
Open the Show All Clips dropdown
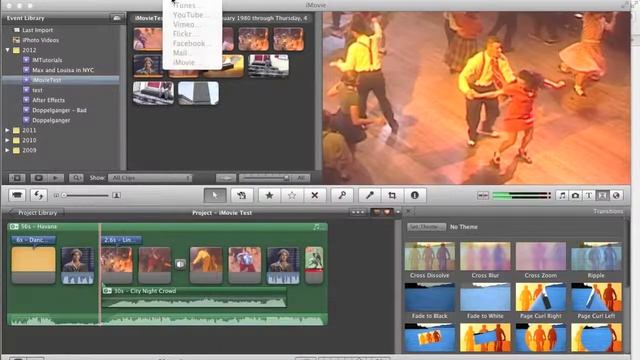point(150,178)
